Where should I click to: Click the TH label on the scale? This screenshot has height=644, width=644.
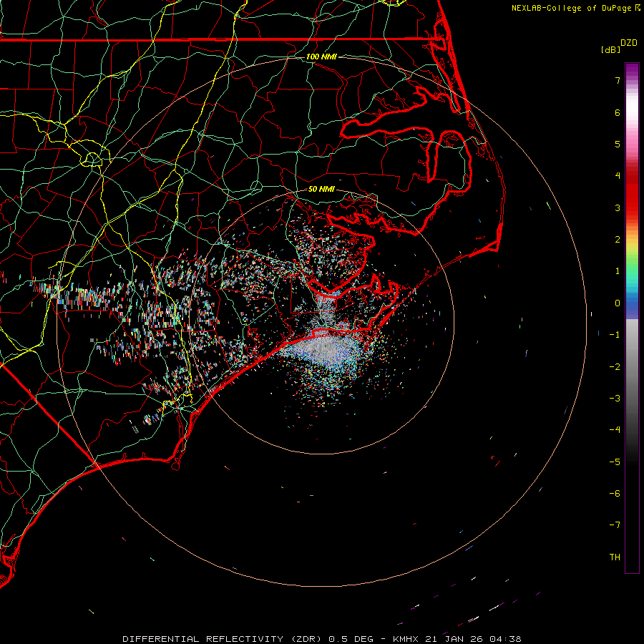point(614,557)
